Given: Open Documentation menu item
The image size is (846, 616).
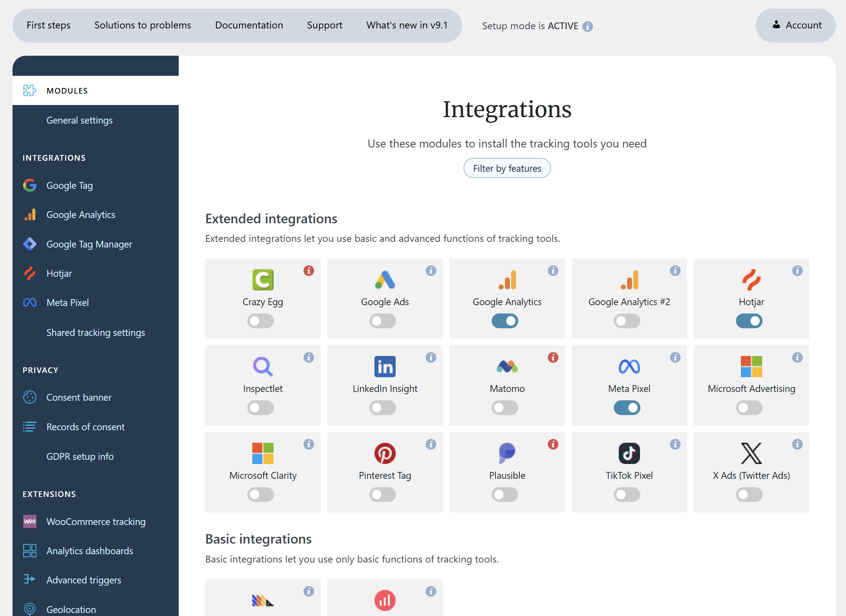Looking at the screenshot, I should point(249,25).
